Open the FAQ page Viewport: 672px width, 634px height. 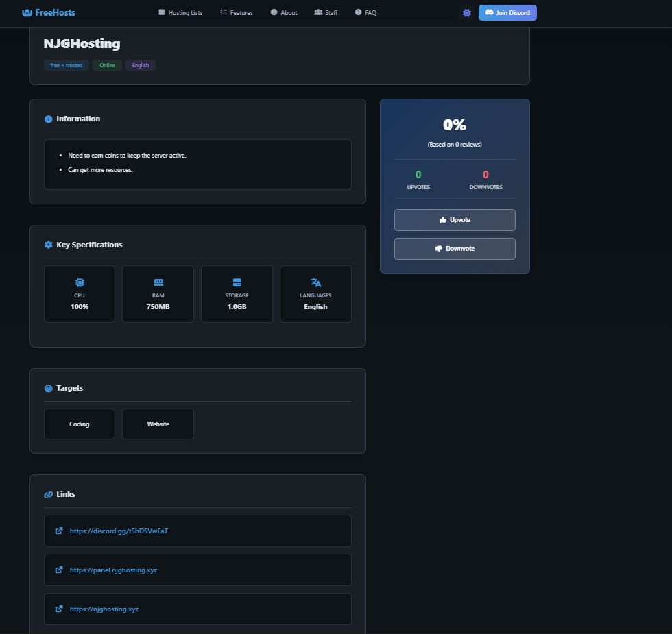point(365,12)
